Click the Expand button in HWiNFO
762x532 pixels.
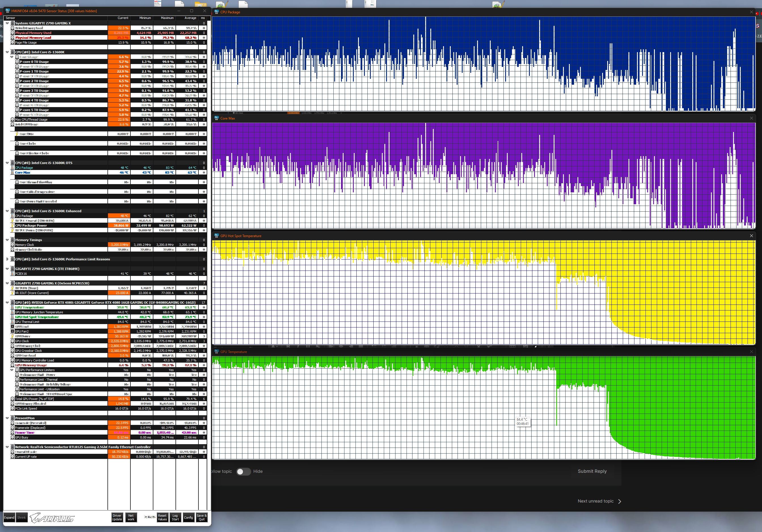tap(9, 517)
